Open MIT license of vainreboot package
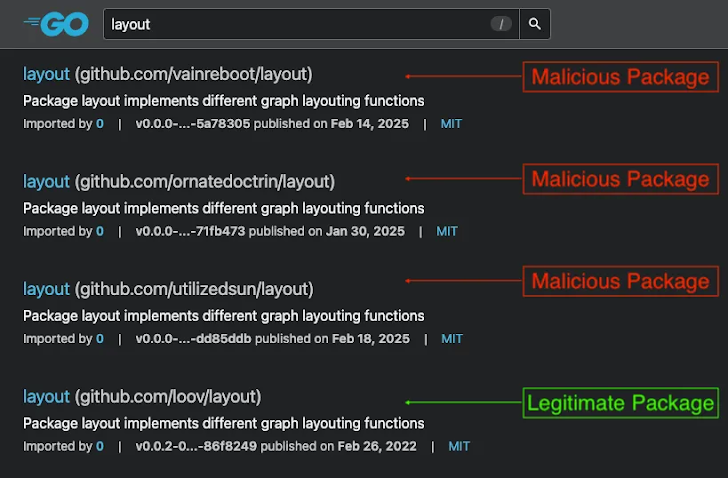 click(x=451, y=124)
